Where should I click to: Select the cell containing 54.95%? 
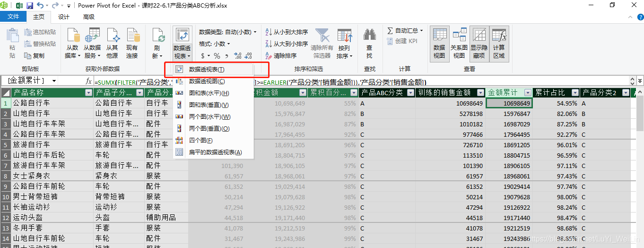click(557, 103)
